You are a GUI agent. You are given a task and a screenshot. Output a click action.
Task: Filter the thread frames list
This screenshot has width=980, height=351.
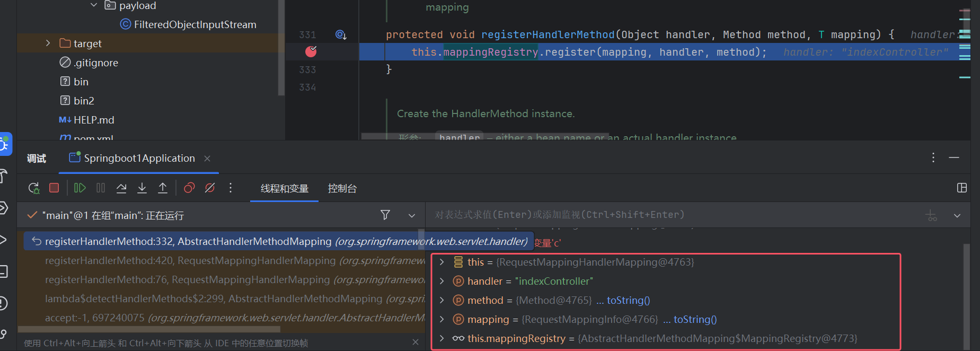[x=385, y=215]
